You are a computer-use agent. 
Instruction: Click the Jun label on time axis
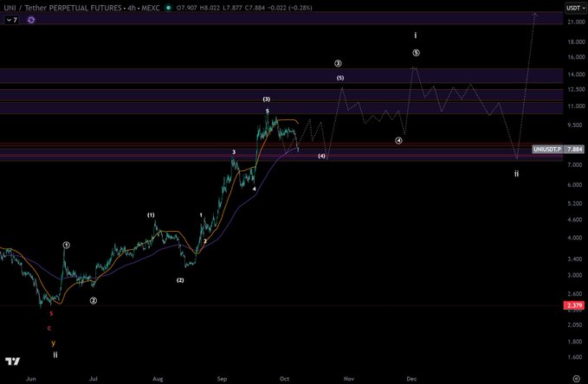[x=31, y=379]
